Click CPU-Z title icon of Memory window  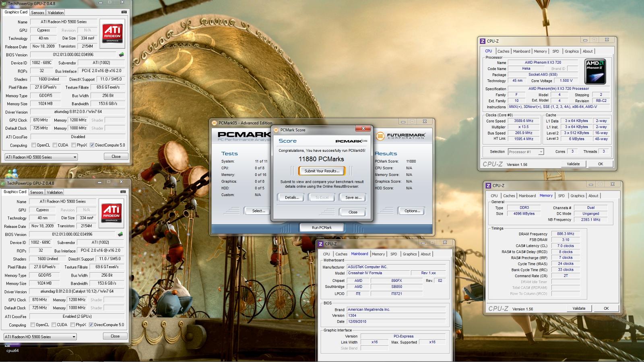(x=488, y=186)
